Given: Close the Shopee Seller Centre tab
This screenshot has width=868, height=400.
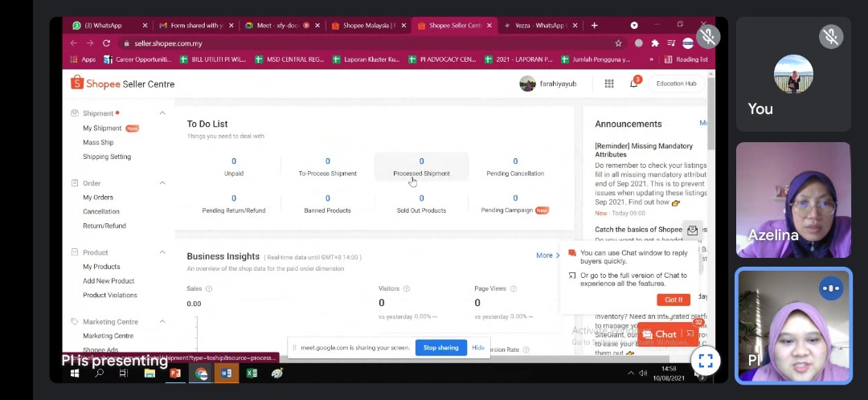Looking at the screenshot, I should [489, 26].
